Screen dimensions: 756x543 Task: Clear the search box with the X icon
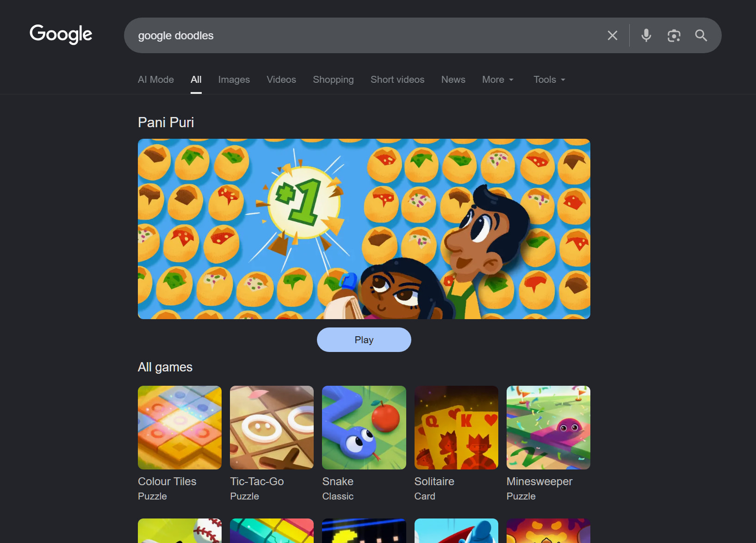pyautogui.click(x=612, y=36)
